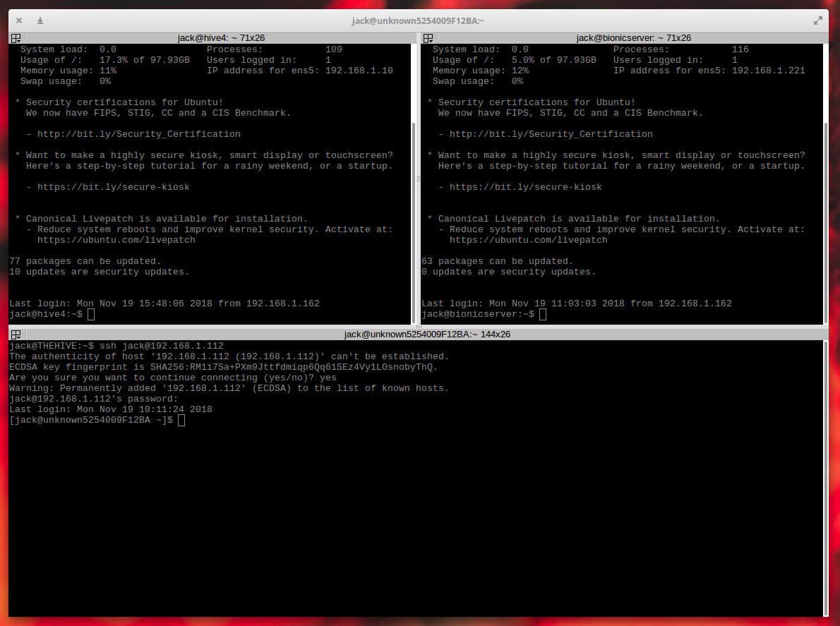
Task: Click the download arrow icon in the title bar
Action: 40,21
